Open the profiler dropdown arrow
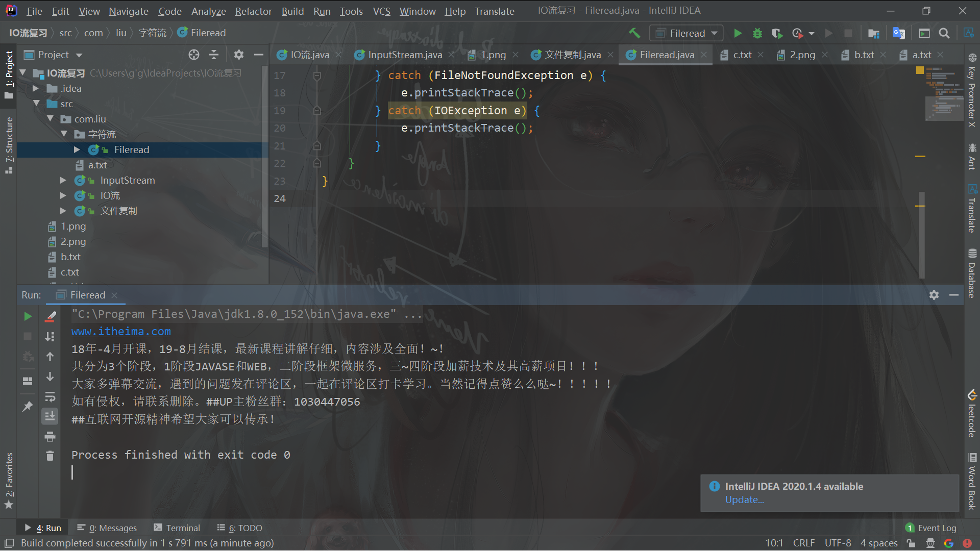Image resolution: width=980 pixels, height=551 pixels. click(x=812, y=34)
